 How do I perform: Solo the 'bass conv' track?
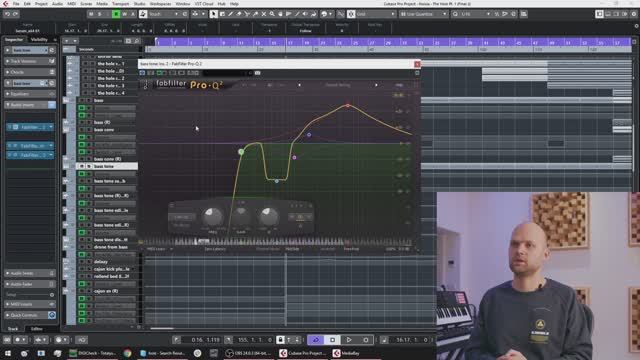pyautogui.click(x=89, y=130)
